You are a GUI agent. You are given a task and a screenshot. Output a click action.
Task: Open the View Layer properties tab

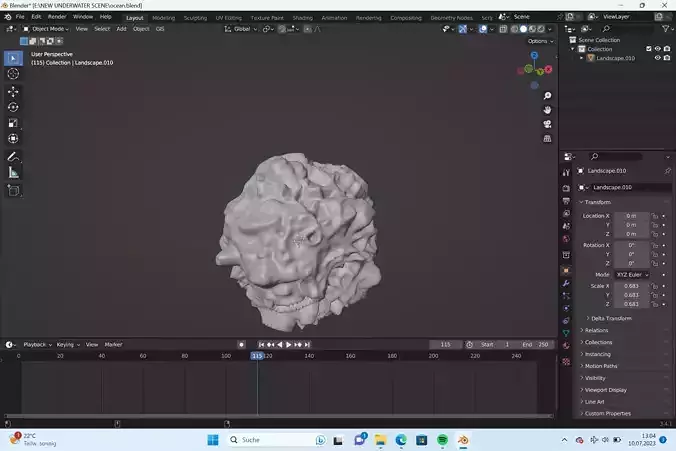click(x=566, y=213)
